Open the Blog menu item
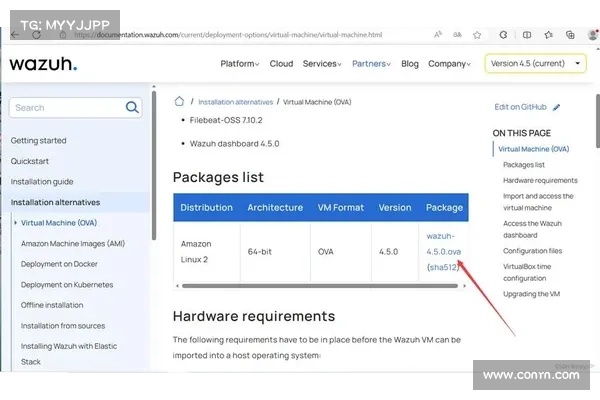Viewport: 600px width, 400px height. click(x=410, y=64)
